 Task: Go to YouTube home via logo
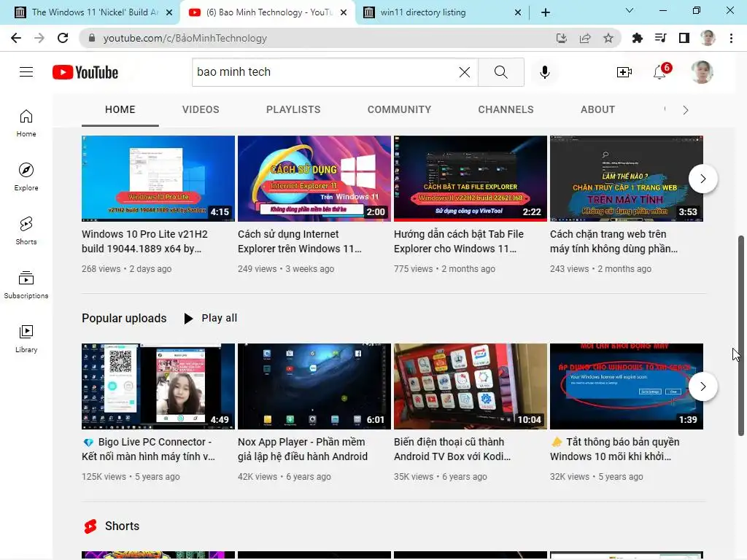85,72
